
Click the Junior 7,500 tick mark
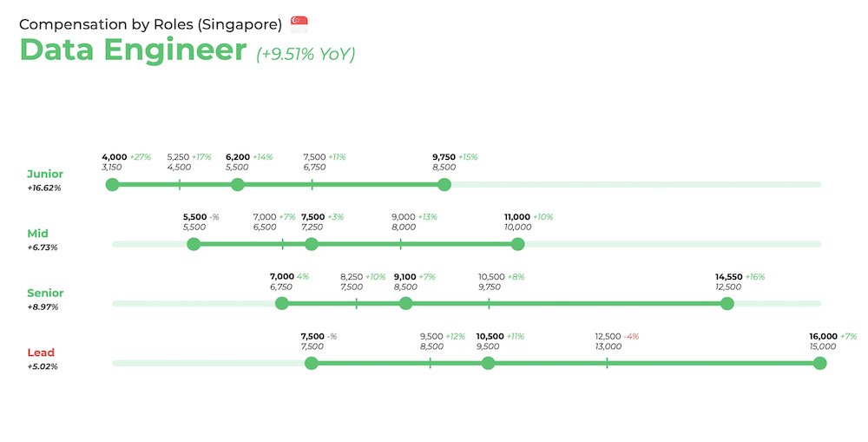(312, 184)
